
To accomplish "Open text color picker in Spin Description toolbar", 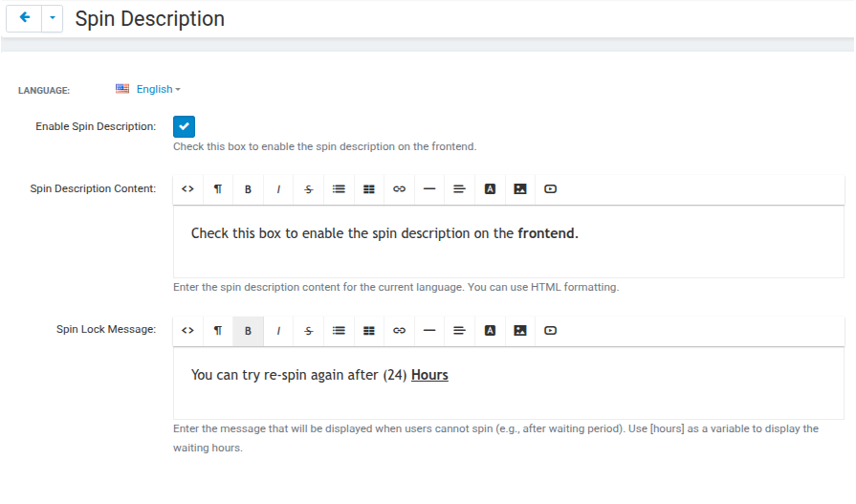I will pos(490,189).
